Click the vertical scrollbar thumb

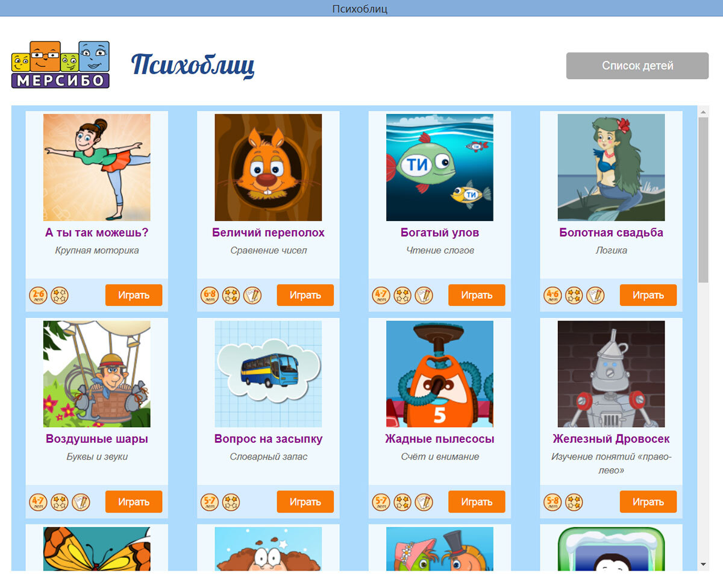tap(703, 199)
